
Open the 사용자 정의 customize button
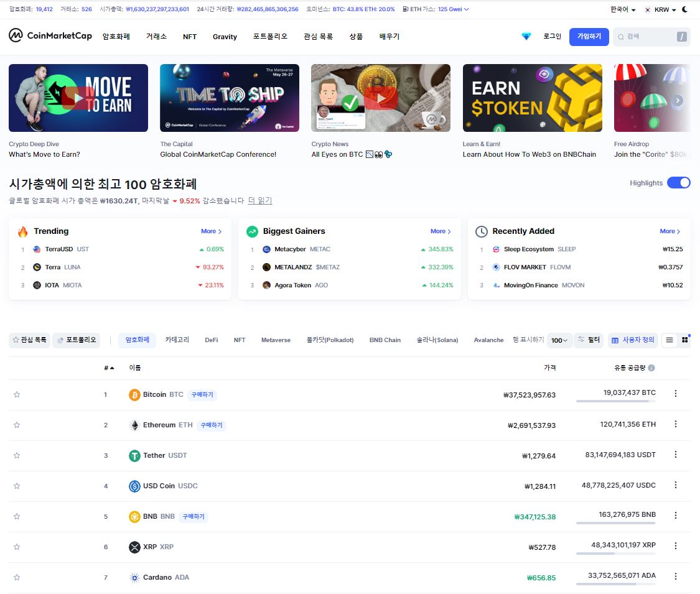[x=633, y=340]
